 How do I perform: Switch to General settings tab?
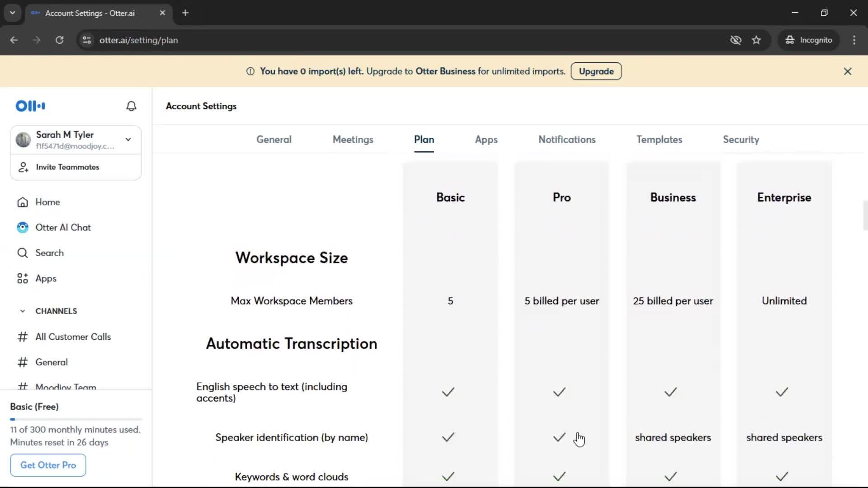274,140
